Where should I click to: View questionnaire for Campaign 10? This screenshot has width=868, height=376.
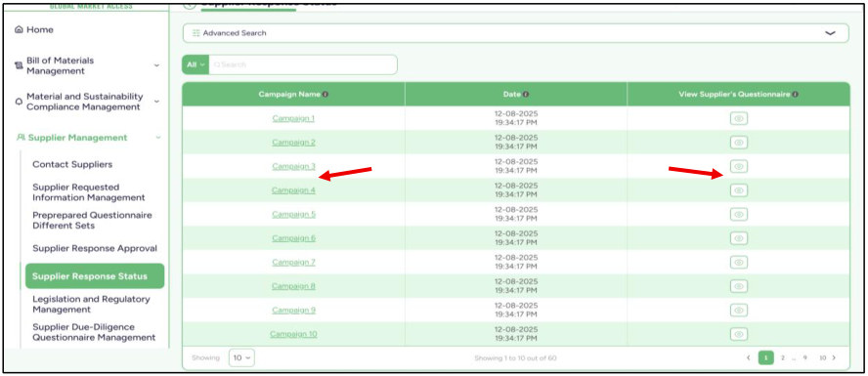tap(738, 334)
